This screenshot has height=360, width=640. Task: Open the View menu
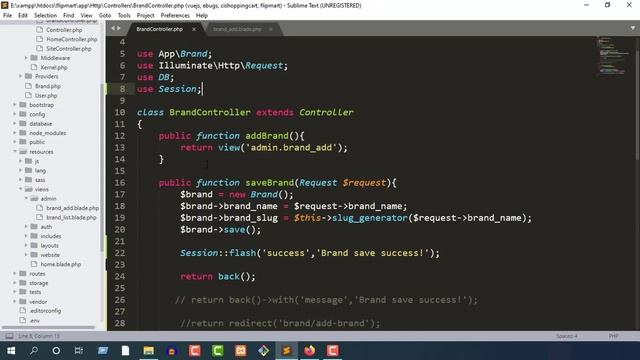click(x=87, y=16)
